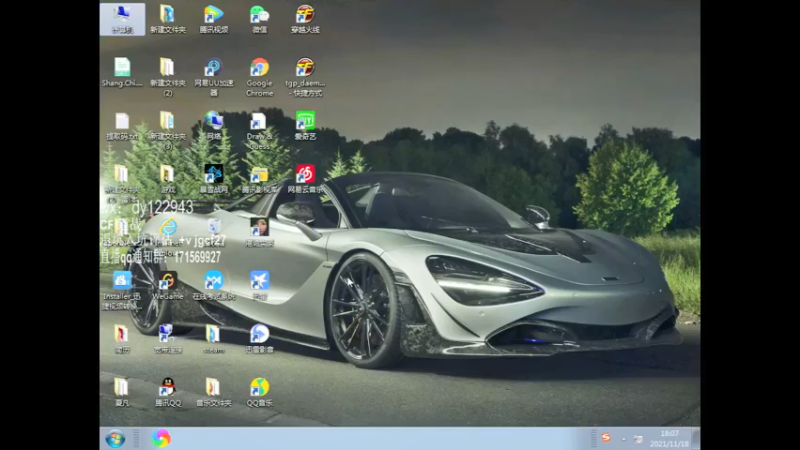Open the 夏凡 folder
Image resolution: width=800 pixels, height=450 pixels.
[122, 392]
